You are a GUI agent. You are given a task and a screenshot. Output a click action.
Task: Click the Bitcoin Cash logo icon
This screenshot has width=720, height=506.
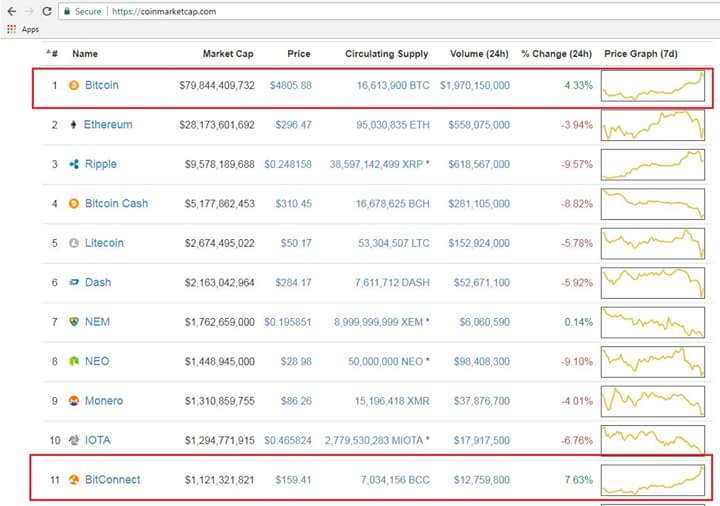[x=73, y=203]
